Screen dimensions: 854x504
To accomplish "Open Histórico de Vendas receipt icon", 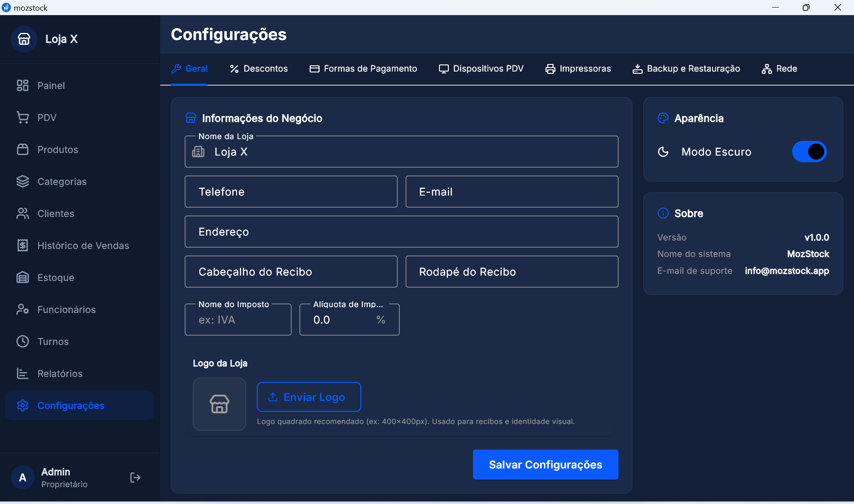I will [23, 245].
